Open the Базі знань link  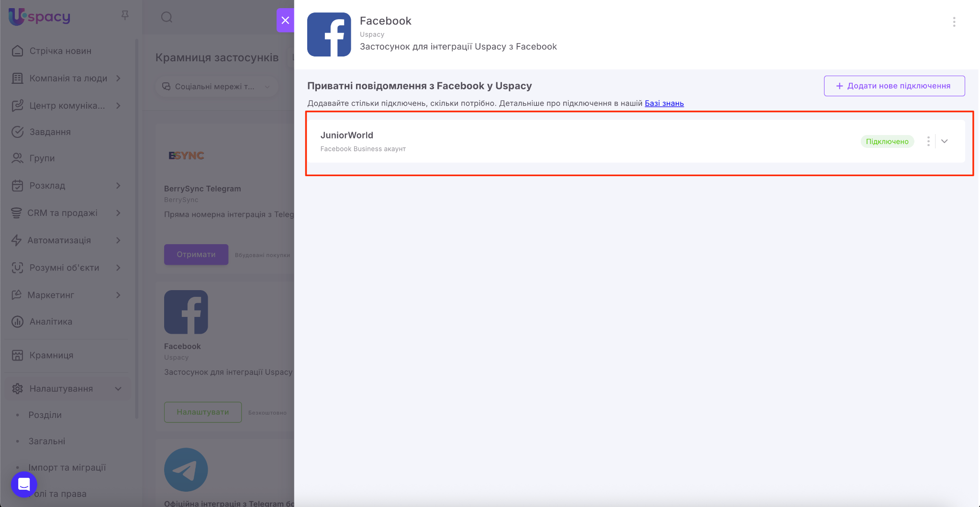(x=664, y=103)
